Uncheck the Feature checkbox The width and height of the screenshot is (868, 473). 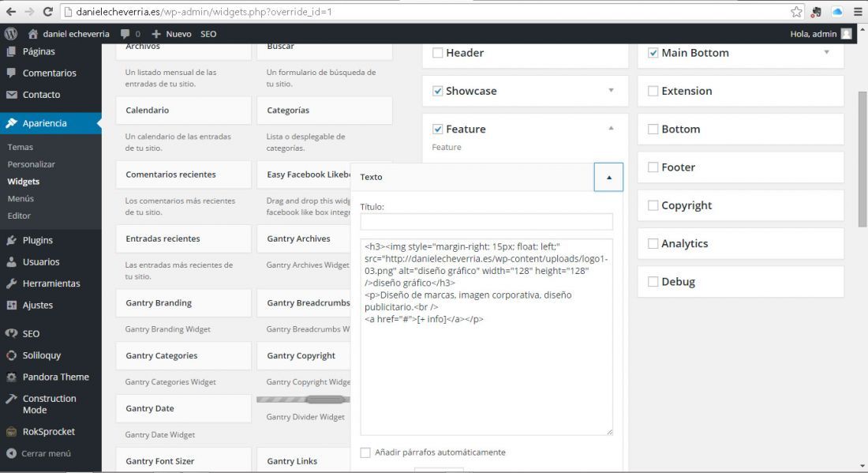click(x=437, y=129)
